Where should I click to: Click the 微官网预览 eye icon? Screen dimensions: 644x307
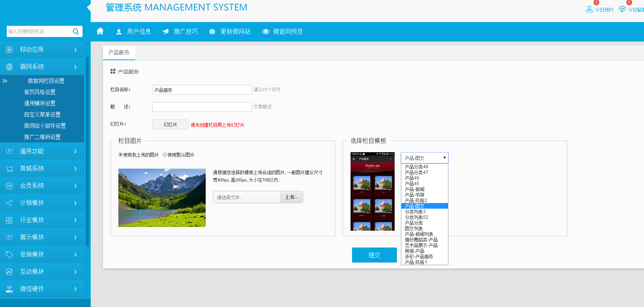click(x=266, y=32)
